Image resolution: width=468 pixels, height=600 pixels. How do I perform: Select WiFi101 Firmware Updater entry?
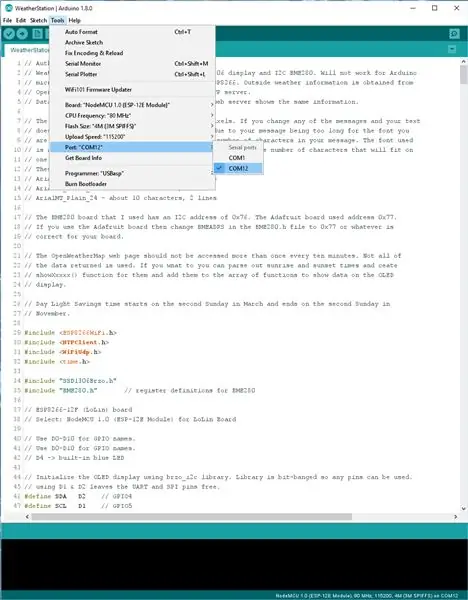pyautogui.click(x=132, y=90)
